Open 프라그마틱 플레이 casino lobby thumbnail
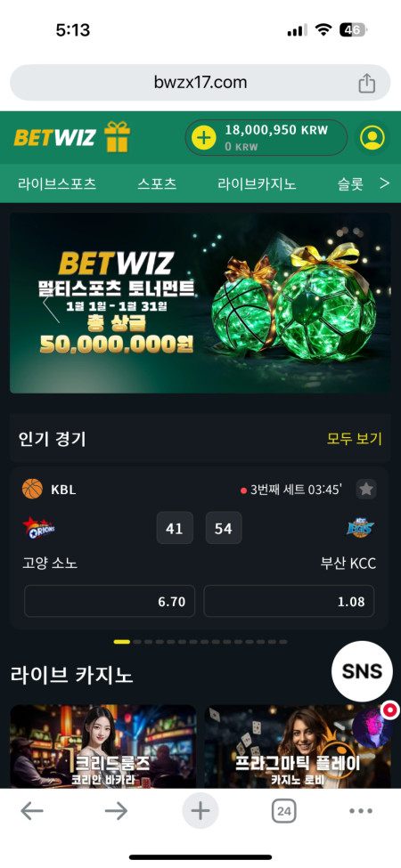The width and height of the screenshot is (401, 868). pos(298,746)
